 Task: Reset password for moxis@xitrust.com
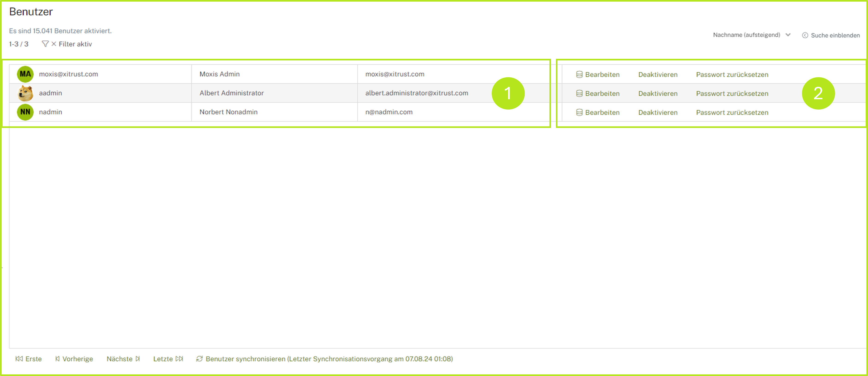[732, 75]
